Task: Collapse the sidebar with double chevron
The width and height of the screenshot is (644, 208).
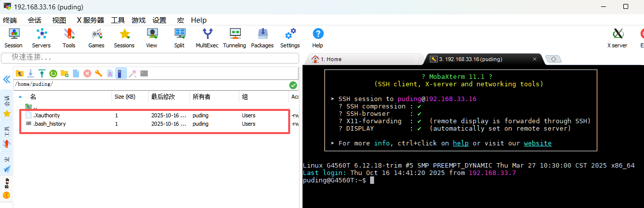Action: [7, 79]
